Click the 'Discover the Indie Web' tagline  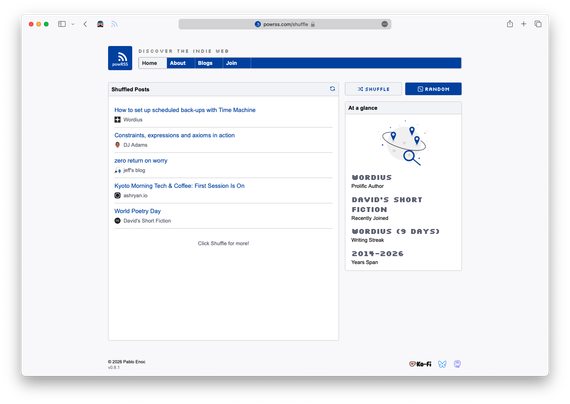click(184, 51)
